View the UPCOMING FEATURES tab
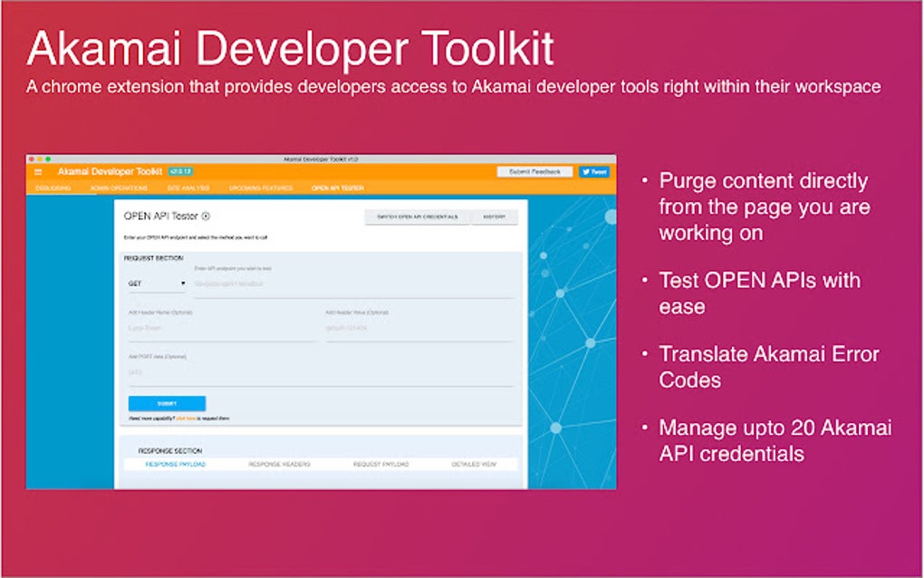Image resolution: width=924 pixels, height=578 pixels. pos(262,189)
